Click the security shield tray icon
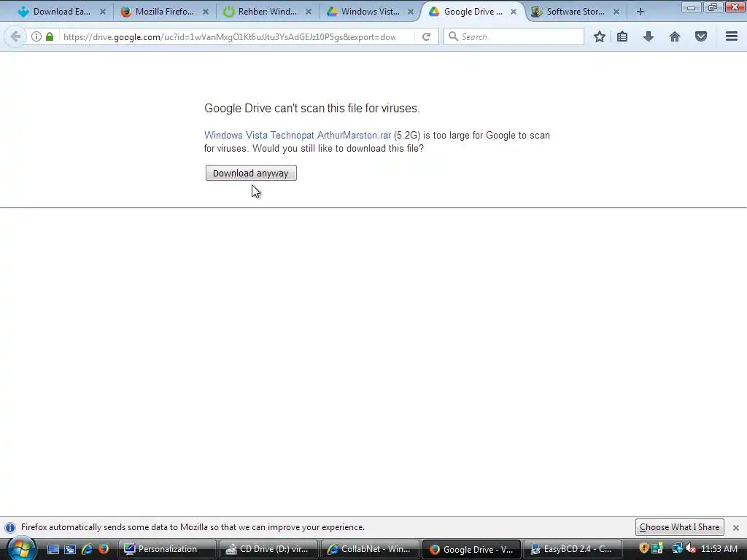This screenshot has height=560, width=747. [643, 548]
